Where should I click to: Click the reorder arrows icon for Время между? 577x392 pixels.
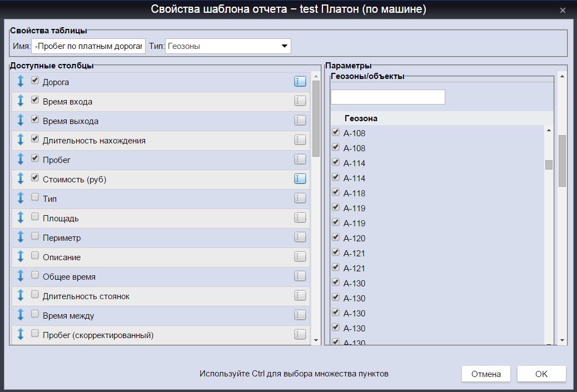(21, 315)
